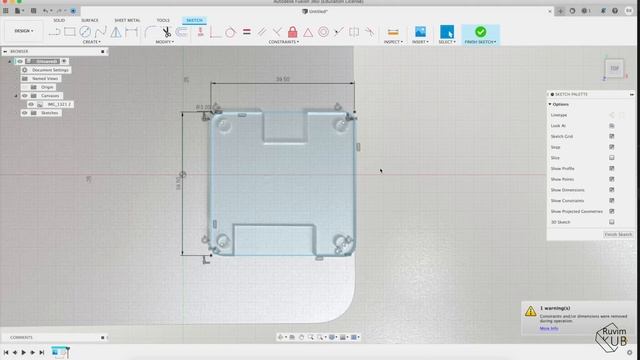Image resolution: width=640 pixels, height=360 pixels.
Task: Open More Info link in warning
Action: click(549, 329)
